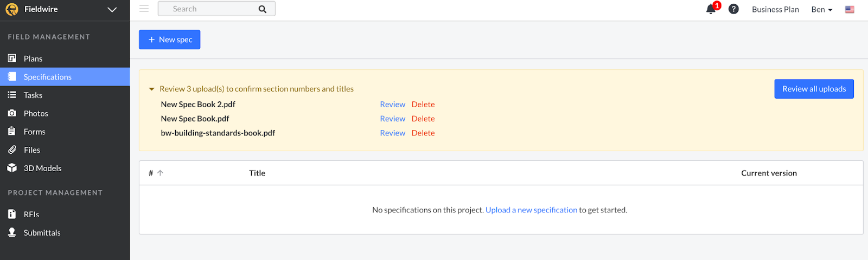Click the Fieldwire logo icon
This screenshot has height=260, width=868.
point(12,9)
